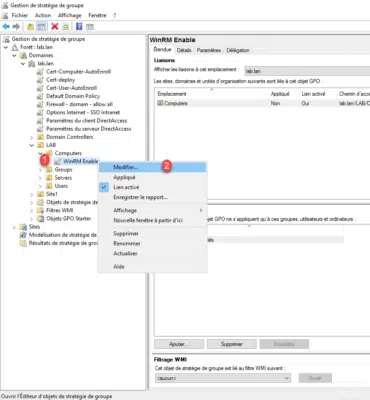Screen dimensions: 370x400
Task: Click the Résultats de stratégie icon
Action: [23, 243]
